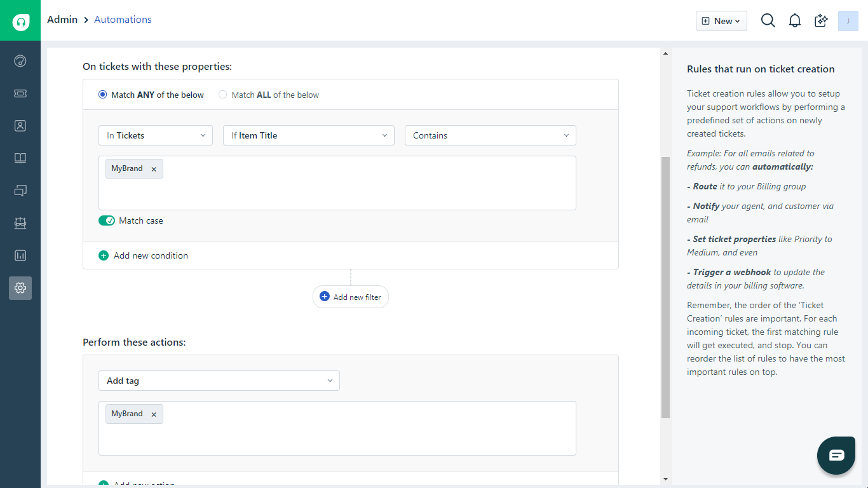Viewport: 868px width, 488px height.
Task: Open the Dashboard gauge icon in sidebar
Action: coord(20,61)
